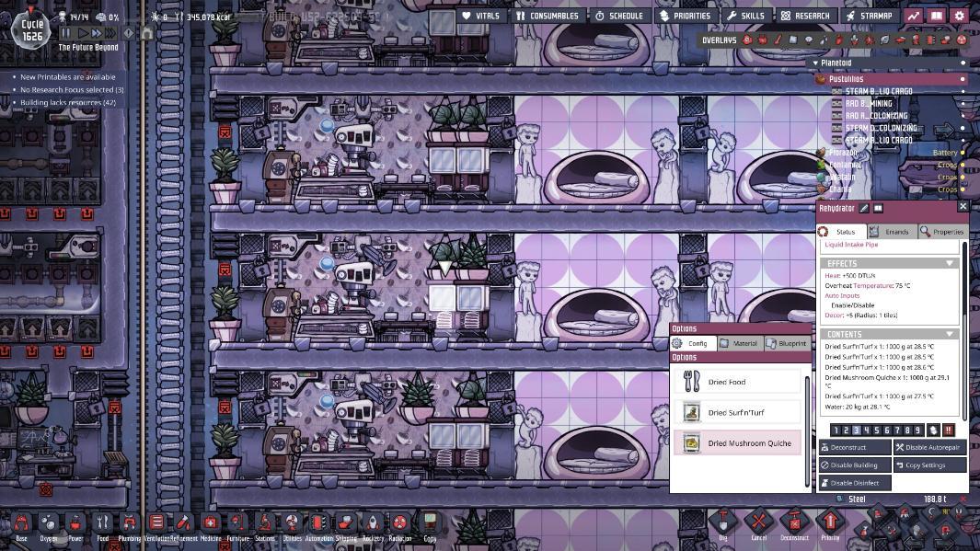The width and height of the screenshot is (980, 551).
Task: Select Dried Food option
Action: (x=737, y=382)
